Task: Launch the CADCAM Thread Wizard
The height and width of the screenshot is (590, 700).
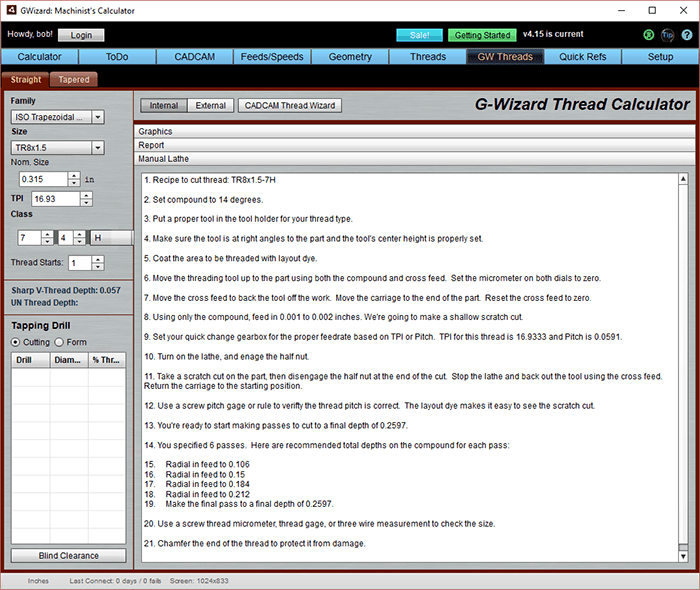Action: (x=290, y=105)
